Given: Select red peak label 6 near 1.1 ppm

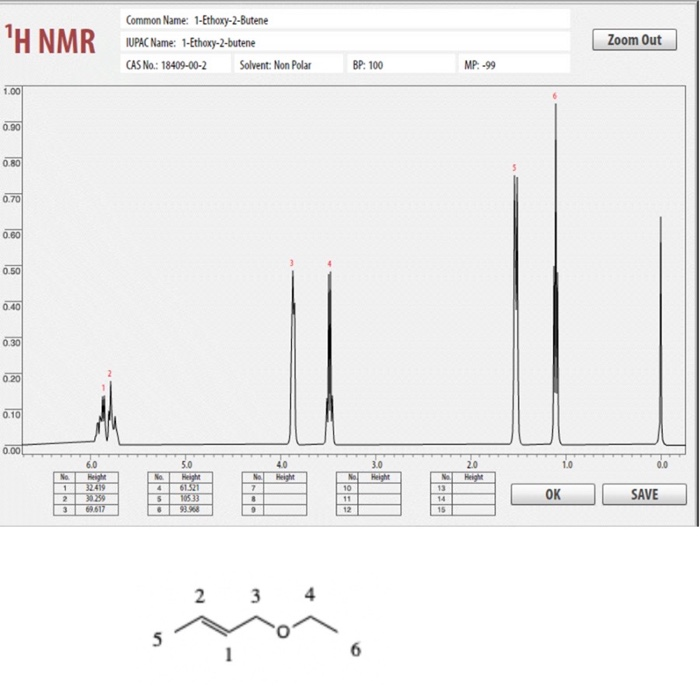Looking at the screenshot, I should [554, 96].
